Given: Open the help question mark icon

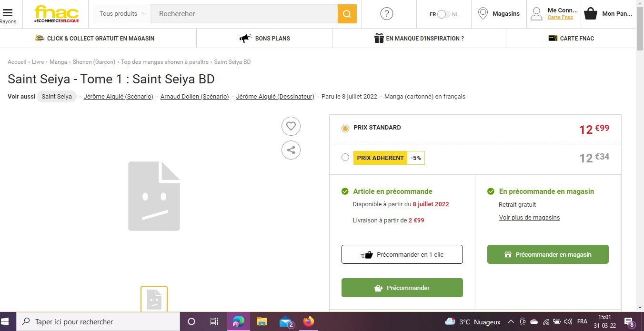Looking at the screenshot, I should 387,14.
